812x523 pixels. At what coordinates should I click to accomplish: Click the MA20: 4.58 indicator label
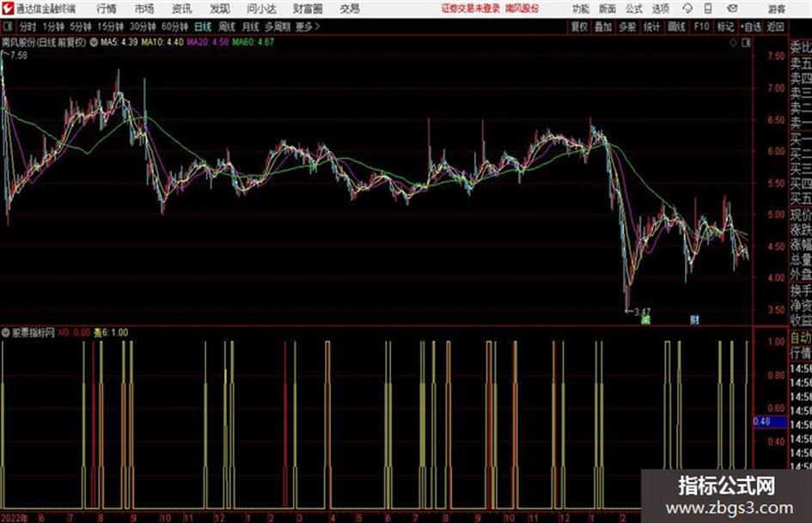[208, 42]
